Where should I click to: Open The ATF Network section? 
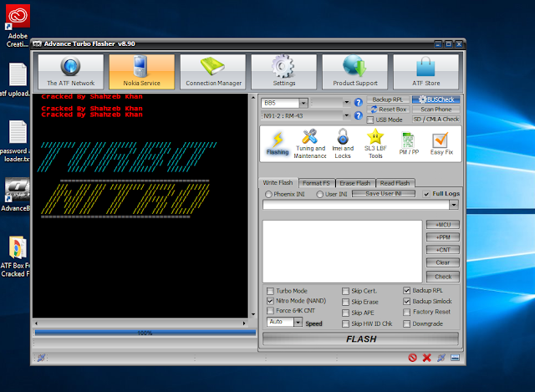point(70,72)
